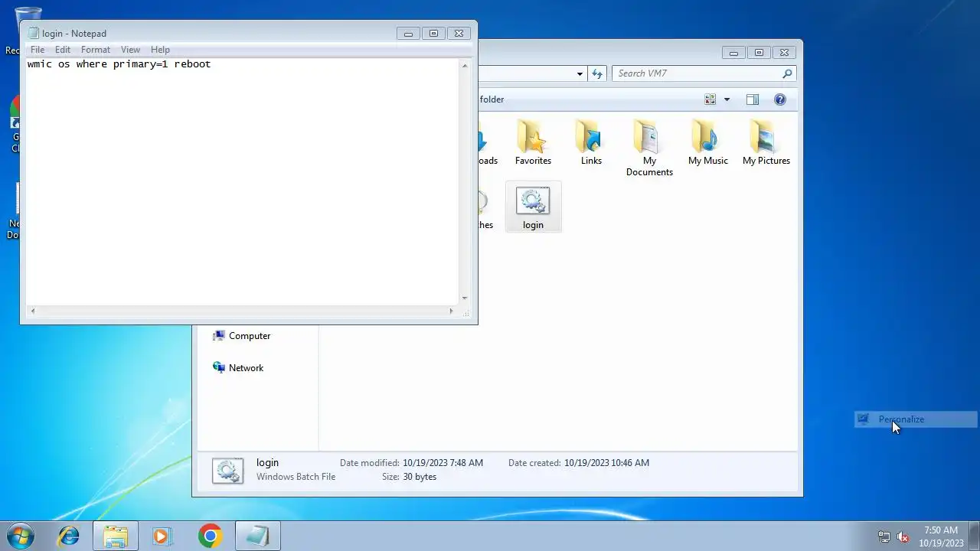Open Internet Explorer from the taskbar

(x=69, y=536)
